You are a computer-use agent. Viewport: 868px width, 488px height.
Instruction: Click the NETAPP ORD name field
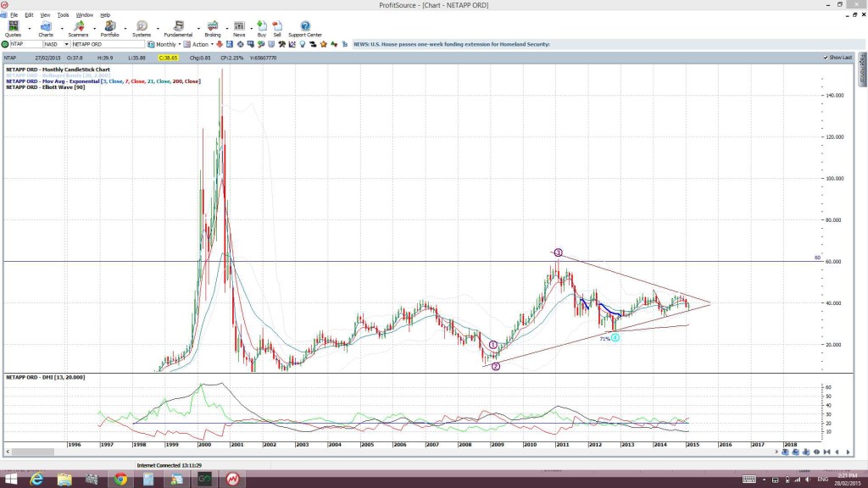point(108,44)
